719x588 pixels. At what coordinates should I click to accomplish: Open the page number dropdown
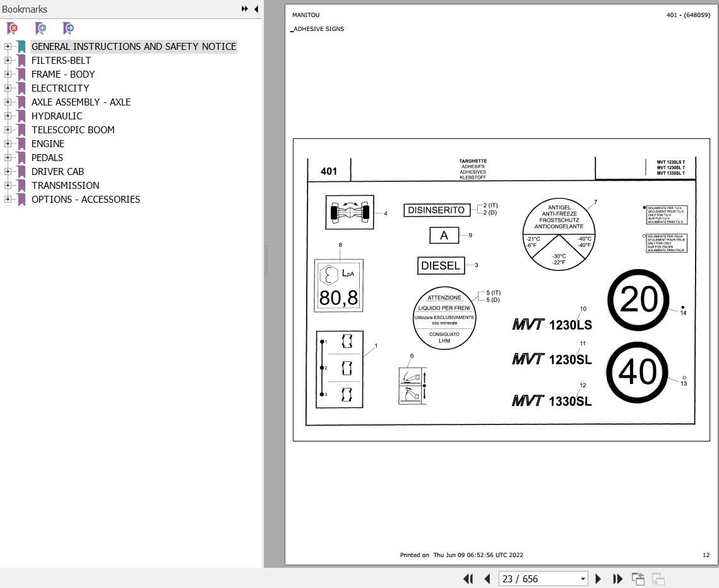(583, 579)
